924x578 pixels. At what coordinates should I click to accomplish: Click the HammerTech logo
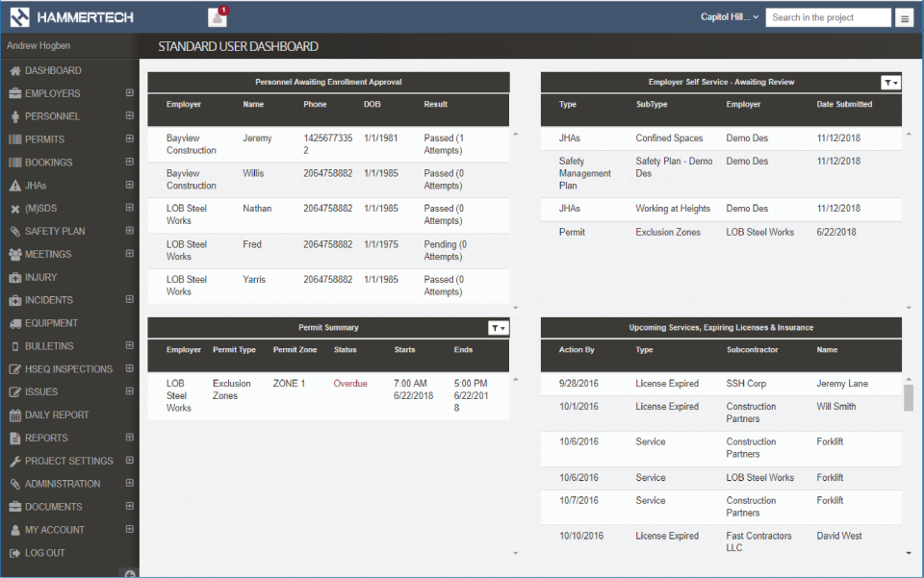coord(71,17)
